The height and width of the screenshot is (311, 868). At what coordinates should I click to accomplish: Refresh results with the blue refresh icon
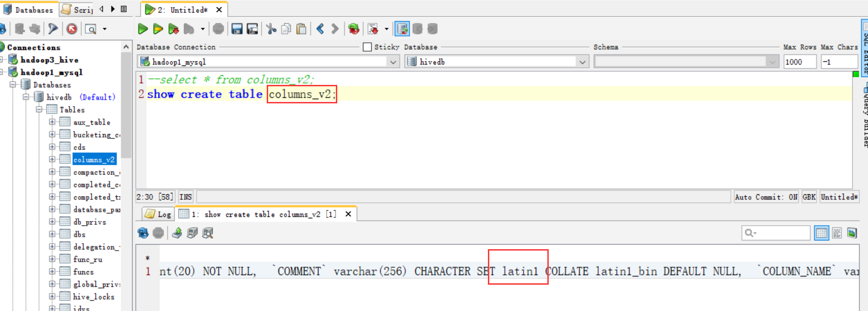tap(143, 233)
